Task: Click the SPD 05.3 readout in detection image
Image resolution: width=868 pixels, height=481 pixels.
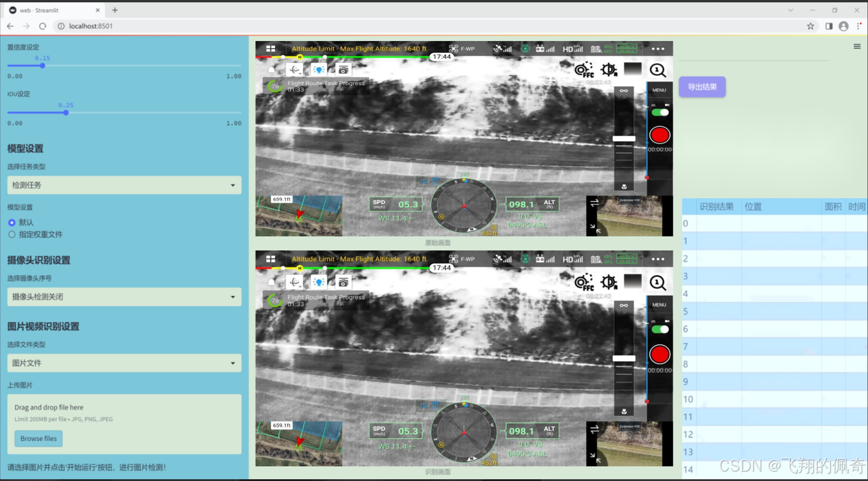Action: [x=396, y=431]
